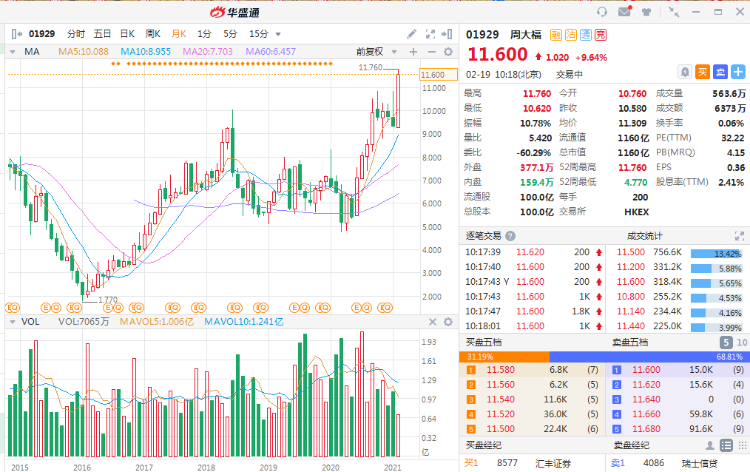The height and width of the screenshot is (472, 750).
Task: Switch order book to 10 levels
Action: 741,342
